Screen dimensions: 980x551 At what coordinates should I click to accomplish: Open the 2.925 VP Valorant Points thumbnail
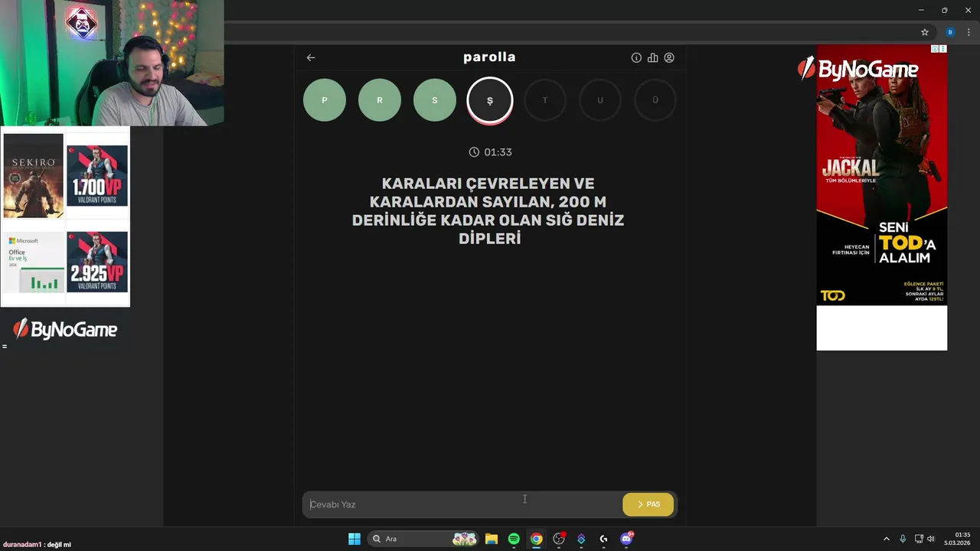(x=97, y=262)
